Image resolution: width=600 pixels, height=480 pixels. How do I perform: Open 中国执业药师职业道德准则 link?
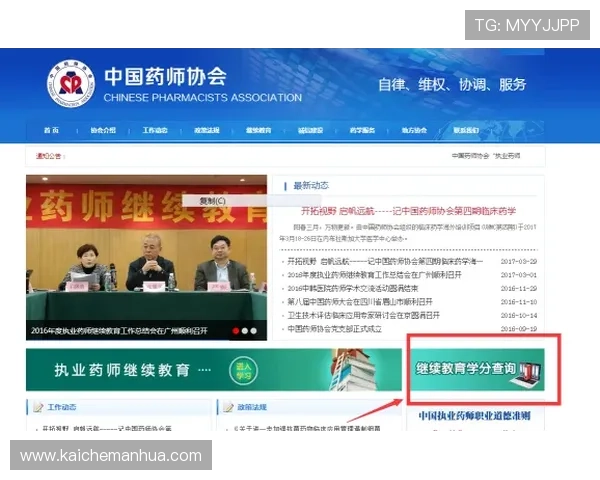[x=474, y=416]
